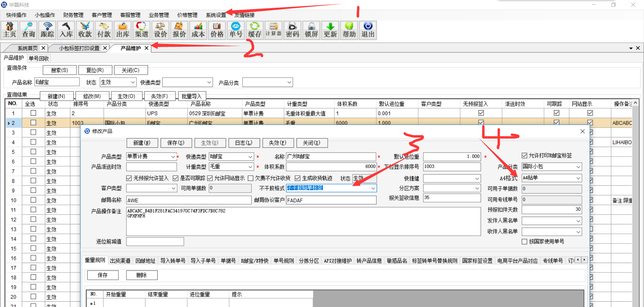Uncheck the 是否可跟踪 checkbox

point(175,178)
